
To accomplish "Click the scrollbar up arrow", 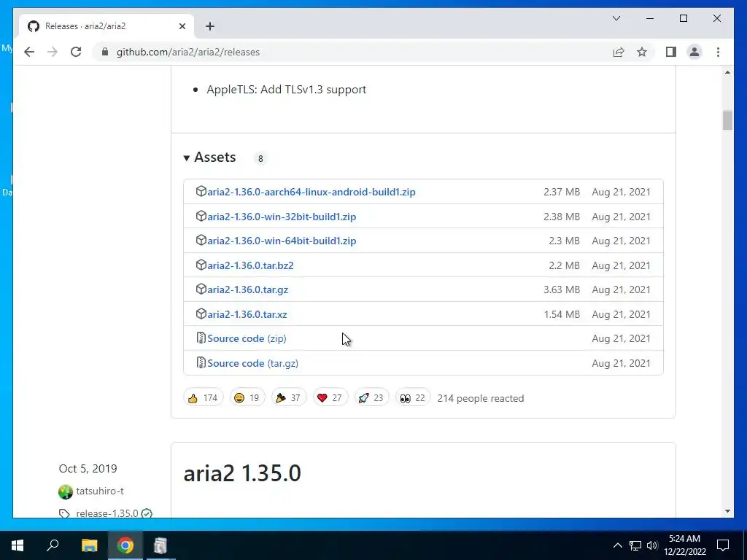I will tap(727, 72).
